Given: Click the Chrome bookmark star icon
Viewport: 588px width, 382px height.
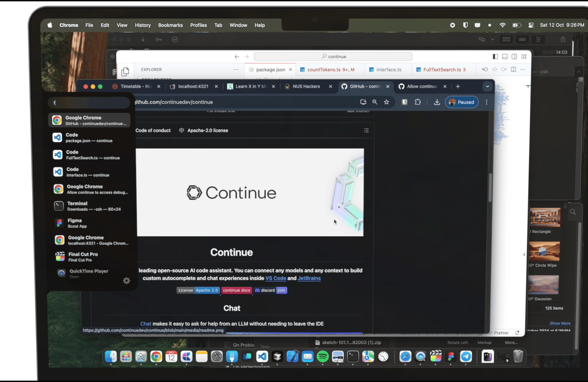Looking at the screenshot, I should coord(386,102).
